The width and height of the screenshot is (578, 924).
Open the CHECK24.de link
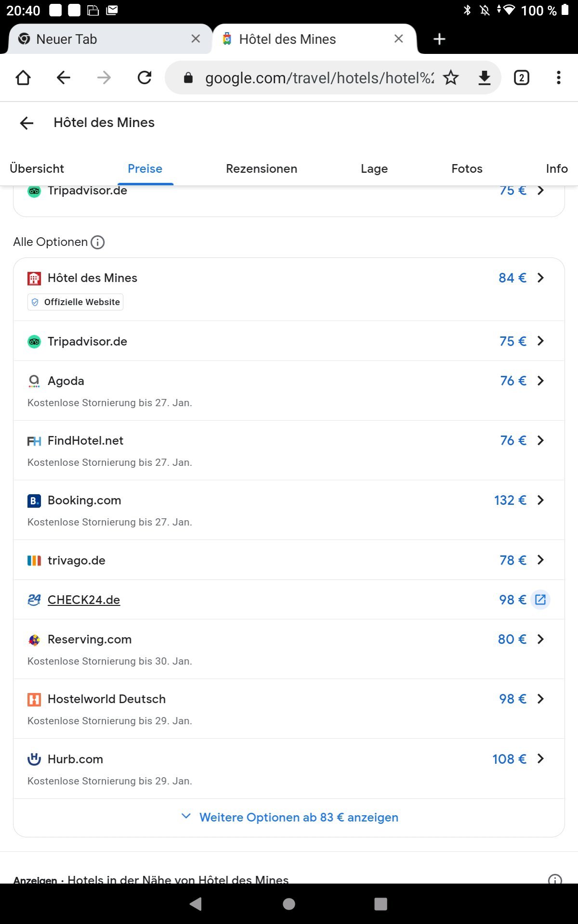pyautogui.click(x=84, y=600)
